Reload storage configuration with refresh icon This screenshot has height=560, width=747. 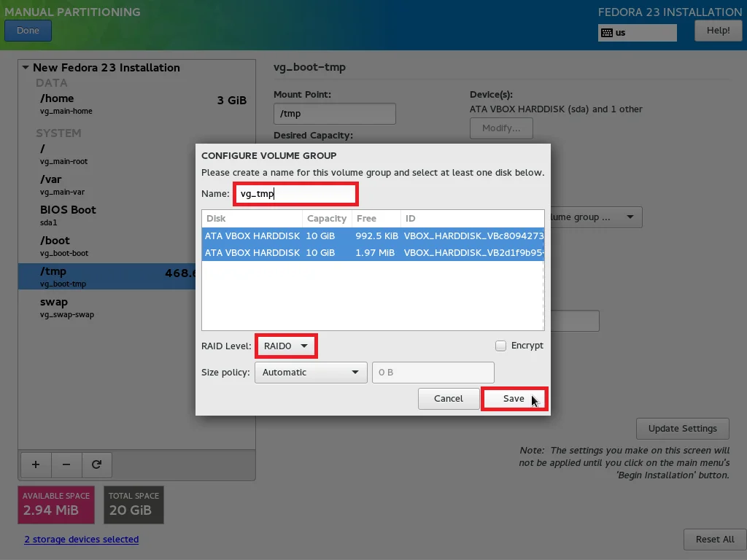point(97,464)
